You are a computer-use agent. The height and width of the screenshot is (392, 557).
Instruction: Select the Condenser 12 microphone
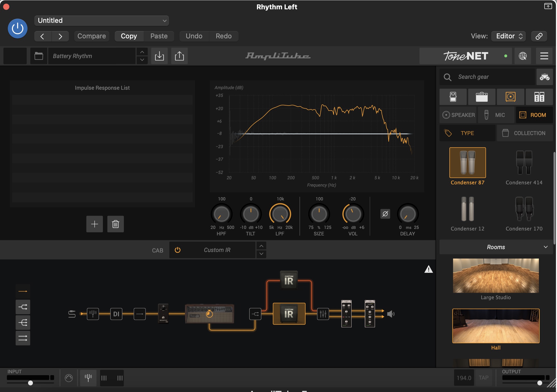tap(468, 209)
